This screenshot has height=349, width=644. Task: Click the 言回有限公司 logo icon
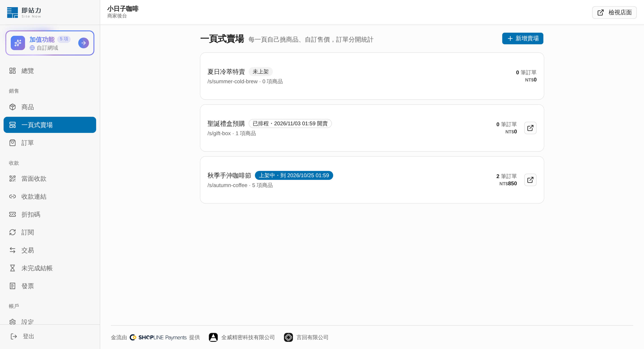click(x=288, y=337)
